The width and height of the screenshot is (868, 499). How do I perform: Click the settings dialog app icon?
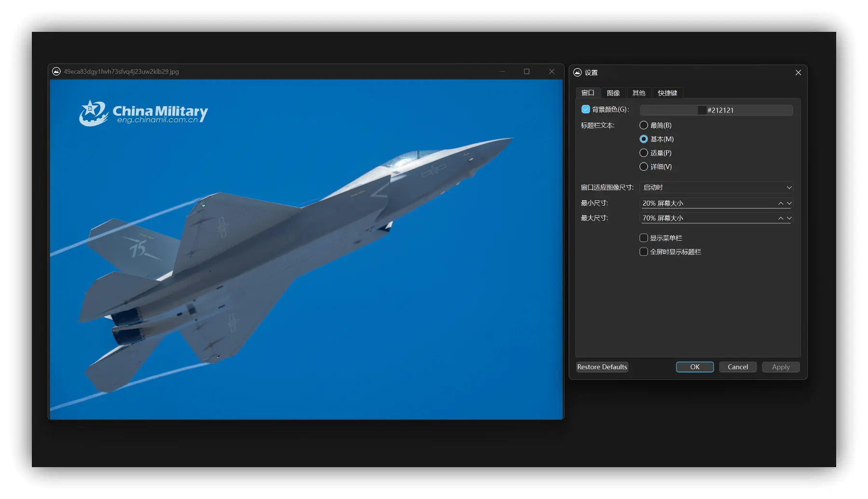pos(577,72)
